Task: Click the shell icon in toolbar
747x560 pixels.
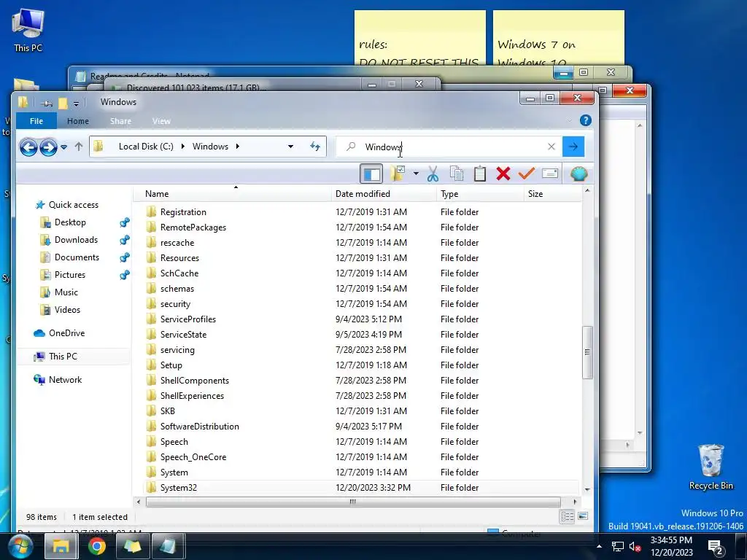Action: click(578, 174)
